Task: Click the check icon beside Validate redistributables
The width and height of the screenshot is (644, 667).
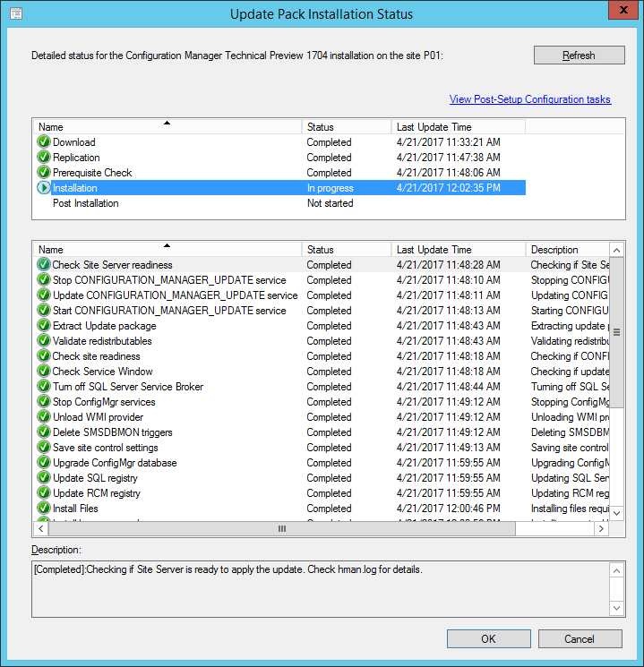Action: 43,341
